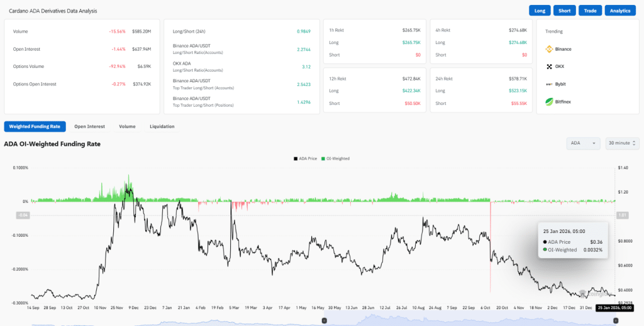This screenshot has height=326, width=644.
Task: Click the right handle of time range slider
Action: (615, 320)
